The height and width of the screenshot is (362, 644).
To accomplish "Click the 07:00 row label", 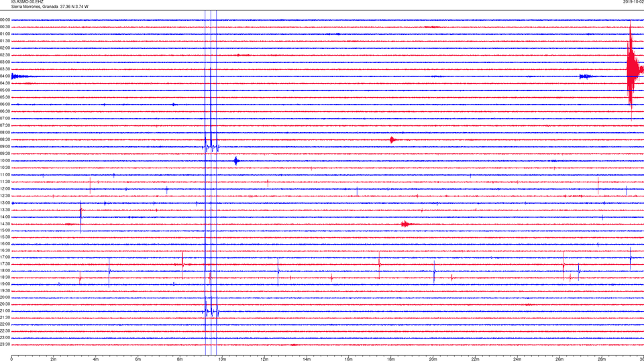I will click(5, 118).
